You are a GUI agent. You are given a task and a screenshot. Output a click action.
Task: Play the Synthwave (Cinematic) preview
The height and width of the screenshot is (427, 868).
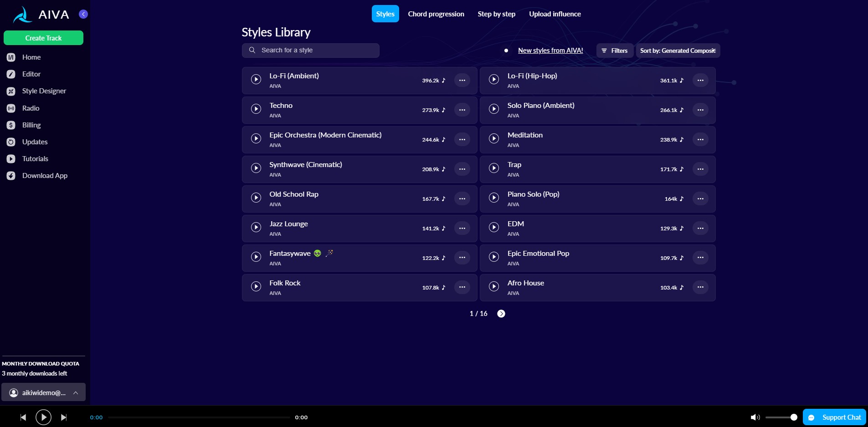(256, 168)
